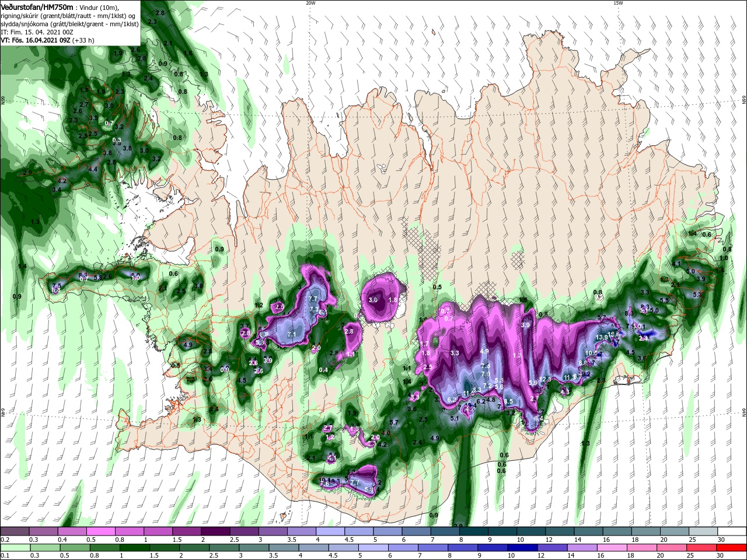This screenshot has width=747, height=560.
Task: Click the 12.3 precipitation value on the map
Action: (546, 379)
